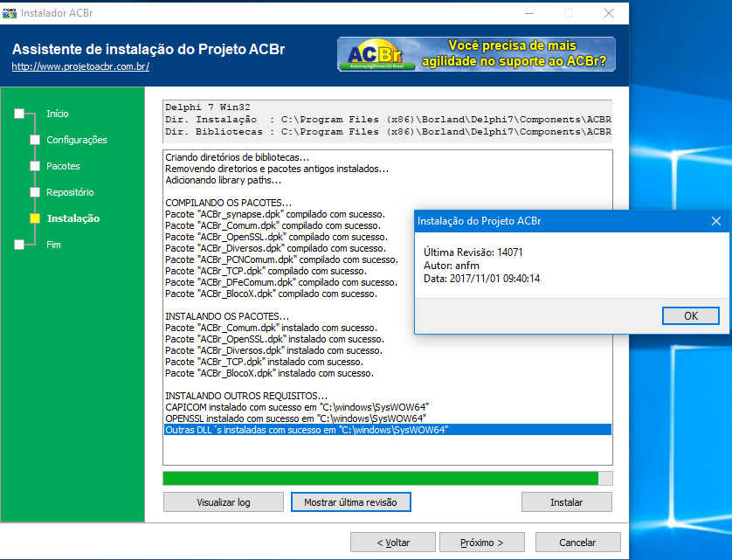Select the Configurações wizard step

pyautogui.click(x=77, y=140)
